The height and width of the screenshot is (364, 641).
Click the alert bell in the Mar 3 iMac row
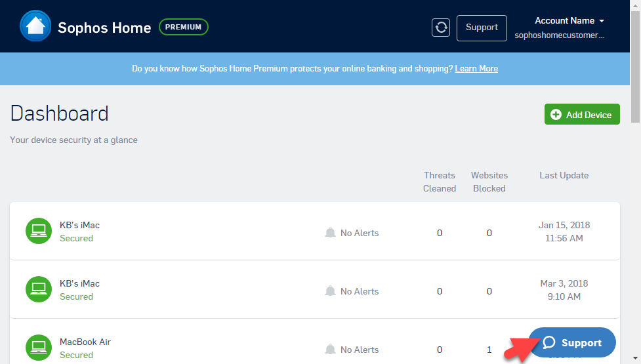point(331,291)
